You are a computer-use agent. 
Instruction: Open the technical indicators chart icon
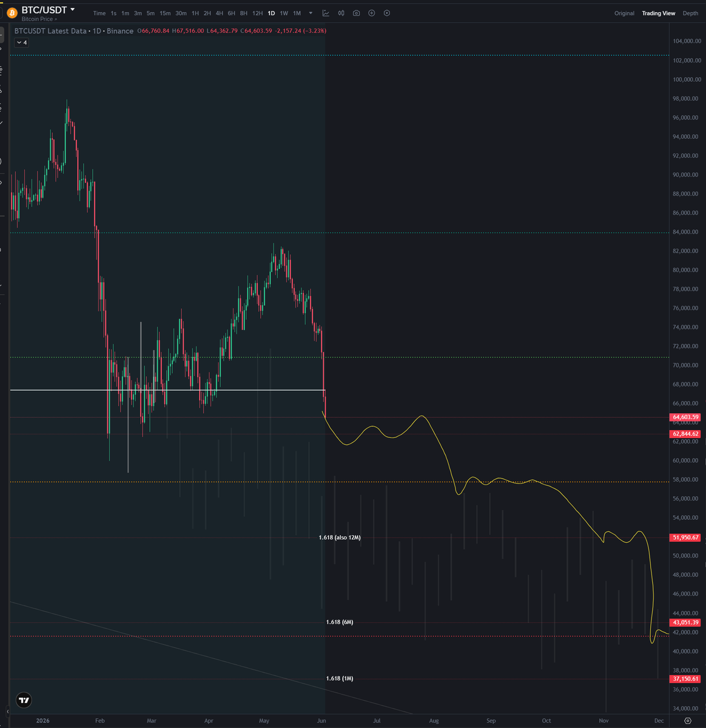coord(326,13)
